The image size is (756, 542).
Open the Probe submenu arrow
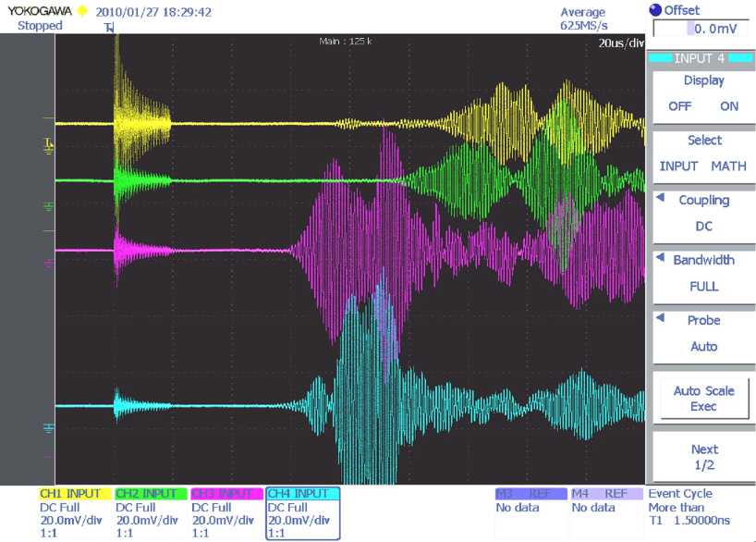point(661,317)
